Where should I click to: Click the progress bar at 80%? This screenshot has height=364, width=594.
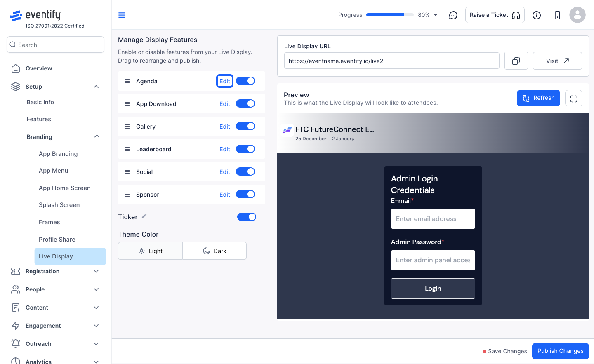tap(390, 15)
